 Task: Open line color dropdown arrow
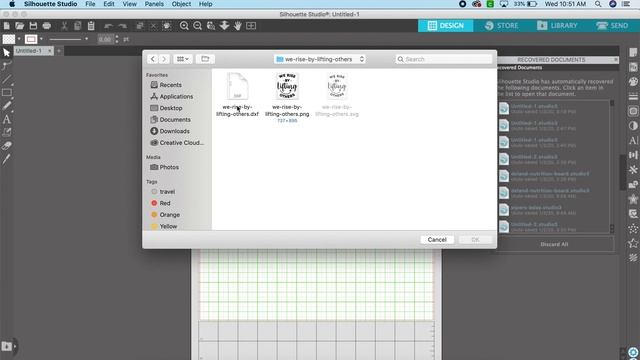(x=41, y=39)
